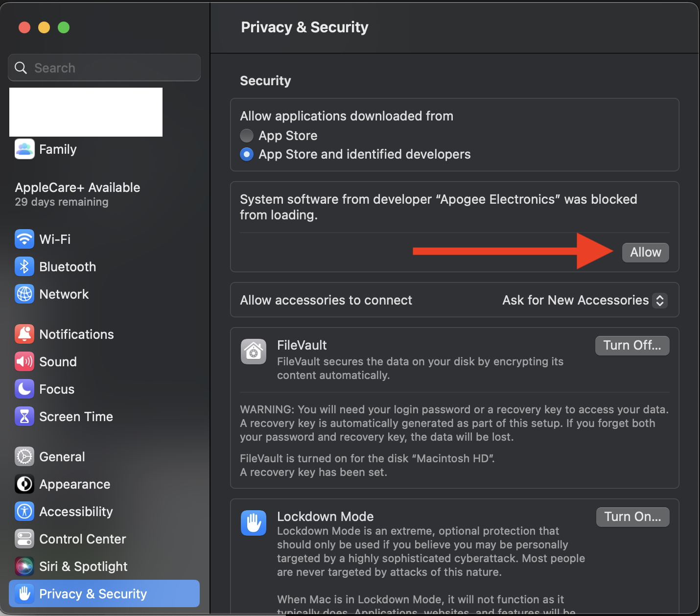
Task: Select the Sound speaker icon
Action: (x=24, y=361)
